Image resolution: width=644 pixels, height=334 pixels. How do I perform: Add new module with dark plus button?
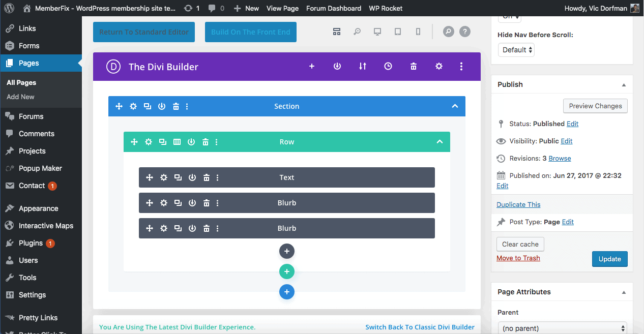tap(287, 251)
